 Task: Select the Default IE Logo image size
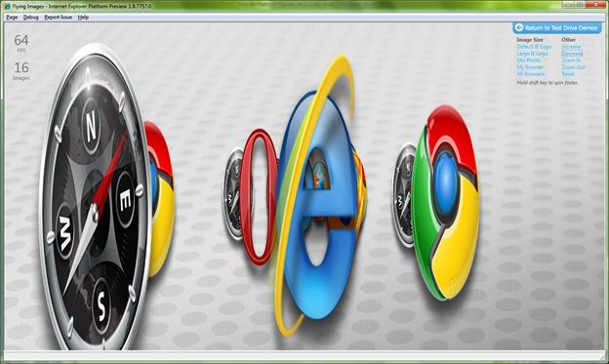point(534,47)
